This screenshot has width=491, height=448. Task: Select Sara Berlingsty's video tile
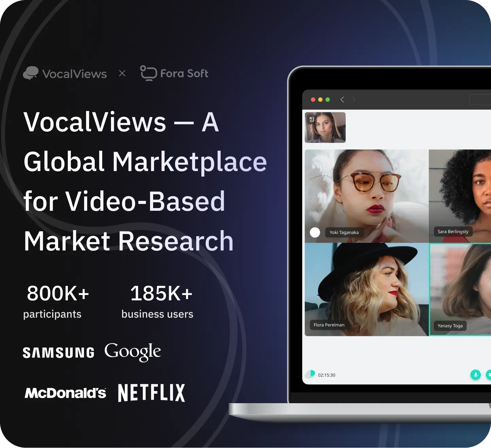[x=460, y=196]
